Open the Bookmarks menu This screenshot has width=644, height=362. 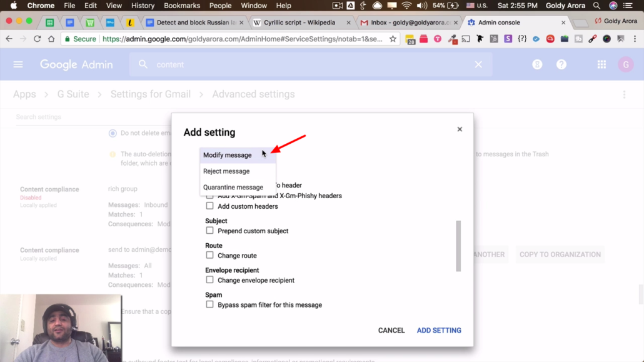point(181,6)
